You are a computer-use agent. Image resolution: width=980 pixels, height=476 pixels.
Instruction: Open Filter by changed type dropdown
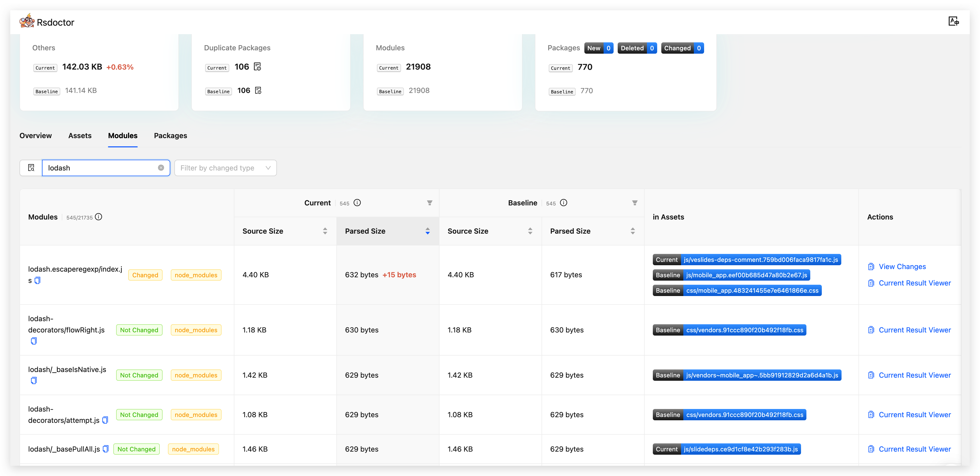pyautogui.click(x=225, y=168)
